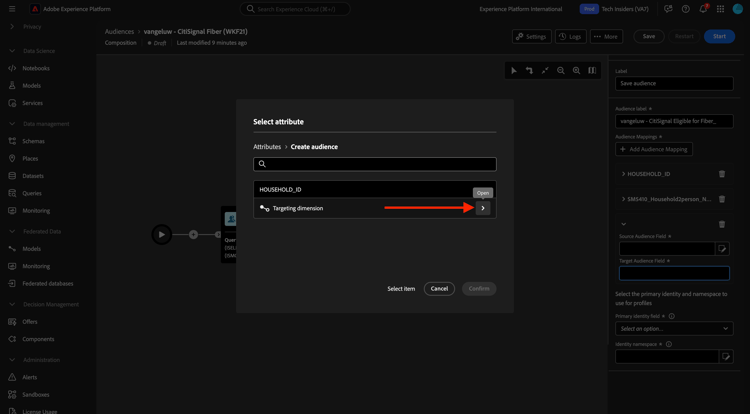Click Cancel in Select attribute dialog
The height and width of the screenshot is (414, 750).
click(x=439, y=289)
